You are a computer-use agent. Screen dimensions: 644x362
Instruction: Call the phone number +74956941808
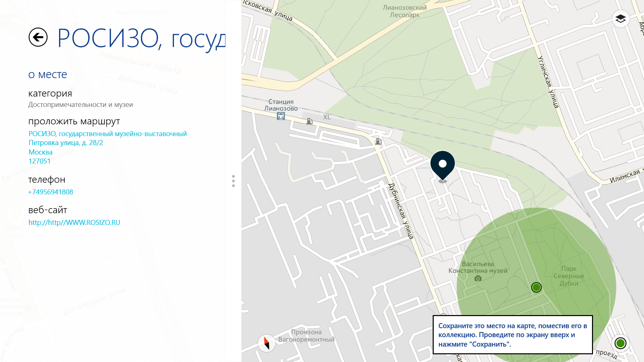(x=51, y=192)
